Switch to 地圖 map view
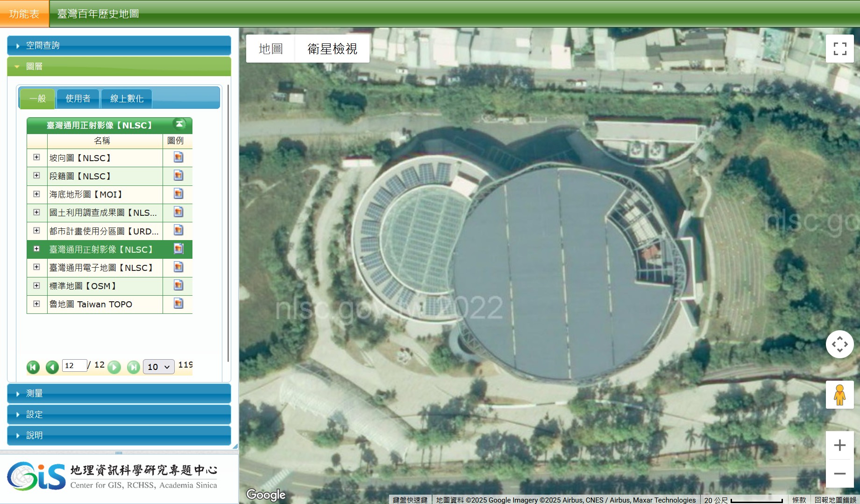 tap(270, 49)
